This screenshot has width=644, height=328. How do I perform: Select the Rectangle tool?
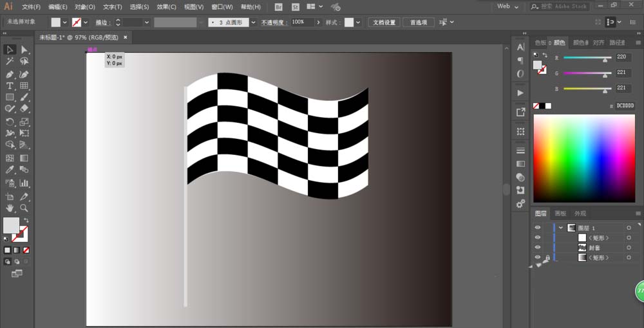pyautogui.click(x=10, y=97)
